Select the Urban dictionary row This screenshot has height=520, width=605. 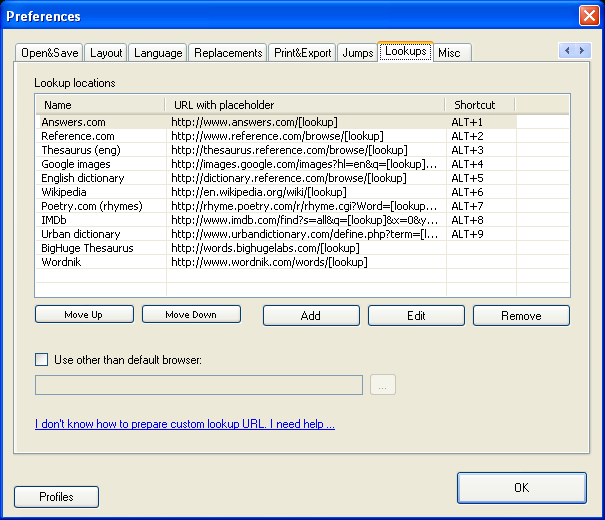click(x=302, y=234)
